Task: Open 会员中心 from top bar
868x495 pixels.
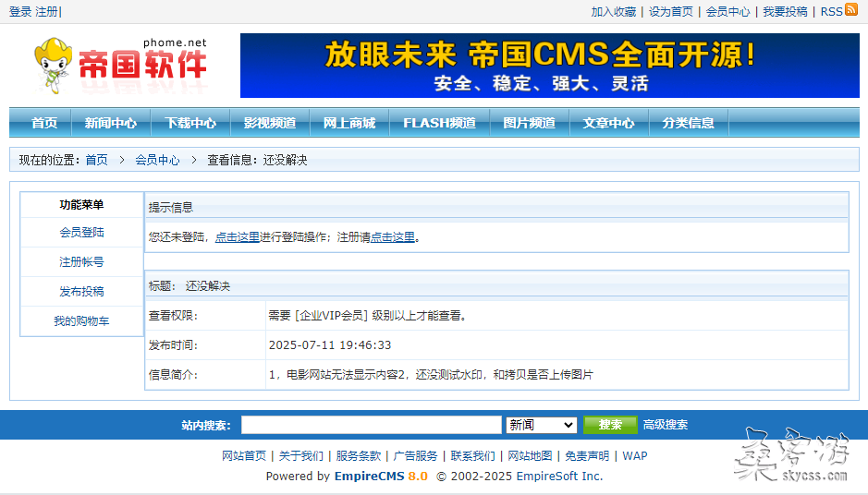Action: [727, 12]
